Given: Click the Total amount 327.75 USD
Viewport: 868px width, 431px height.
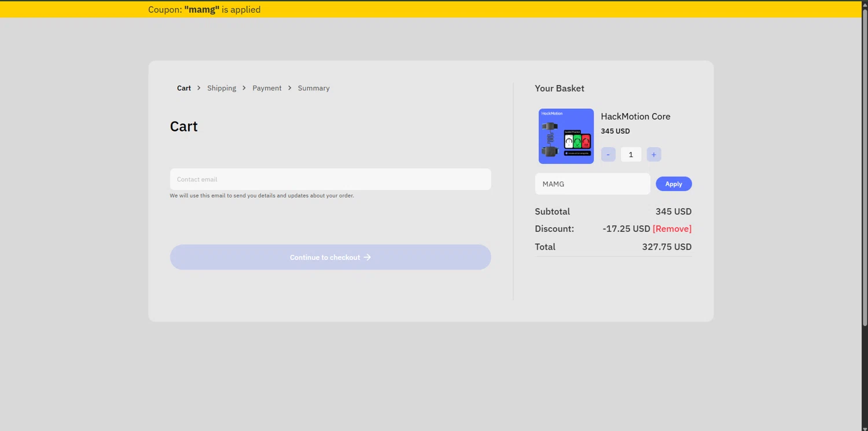Looking at the screenshot, I should pos(667,247).
